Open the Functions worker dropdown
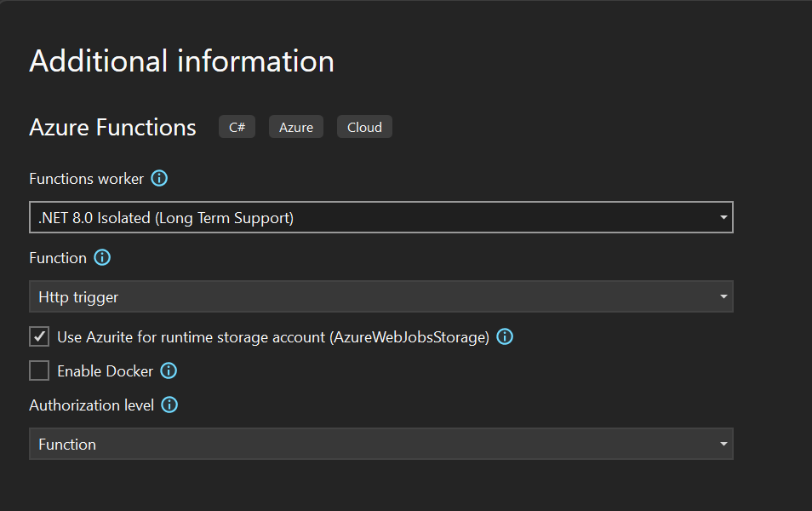812x511 pixels. [723, 217]
